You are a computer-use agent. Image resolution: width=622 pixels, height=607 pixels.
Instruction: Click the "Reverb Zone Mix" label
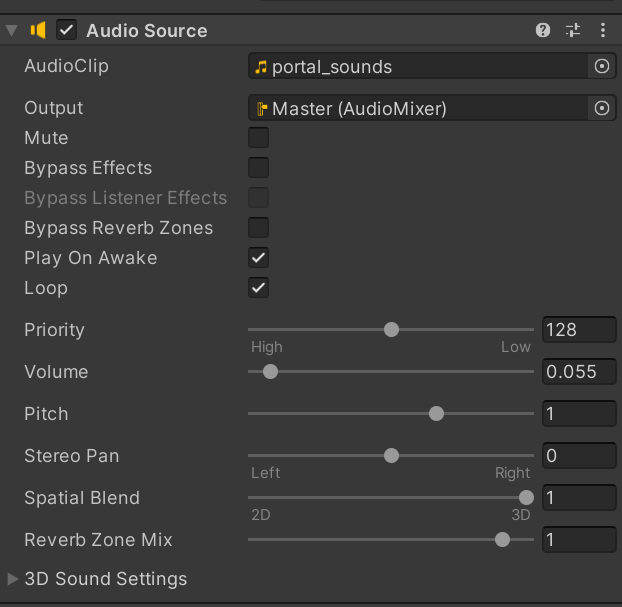coord(98,540)
